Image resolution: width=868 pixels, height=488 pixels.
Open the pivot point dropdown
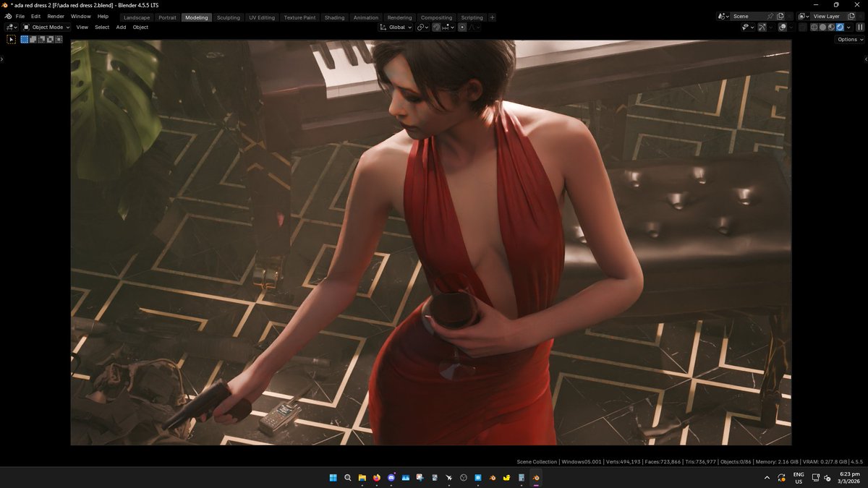[x=422, y=27]
